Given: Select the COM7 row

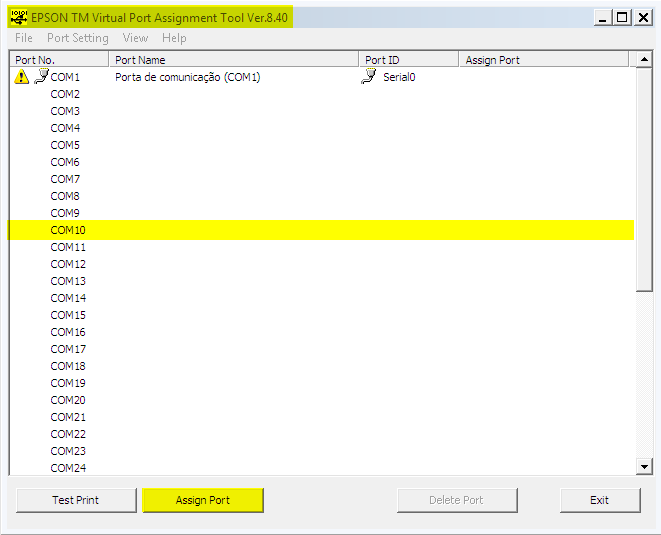Looking at the screenshot, I should click(x=322, y=179).
